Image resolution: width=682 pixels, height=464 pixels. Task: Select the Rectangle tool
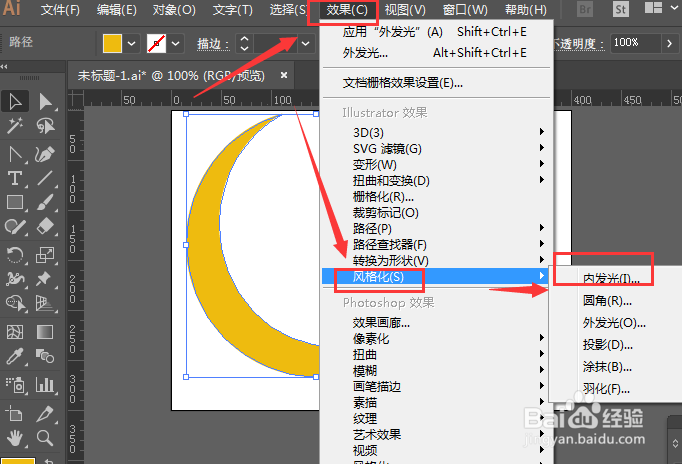[15, 203]
